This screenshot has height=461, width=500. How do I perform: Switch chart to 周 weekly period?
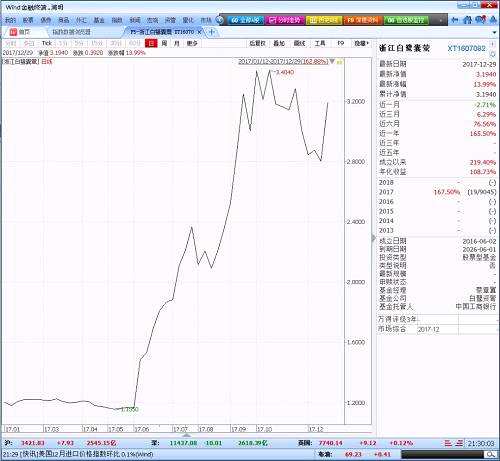point(164,43)
